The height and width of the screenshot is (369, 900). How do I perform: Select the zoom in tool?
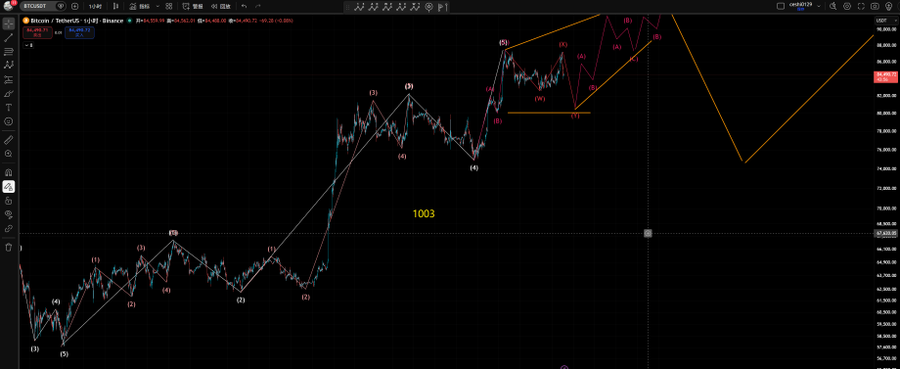pyautogui.click(x=9, y=154)
